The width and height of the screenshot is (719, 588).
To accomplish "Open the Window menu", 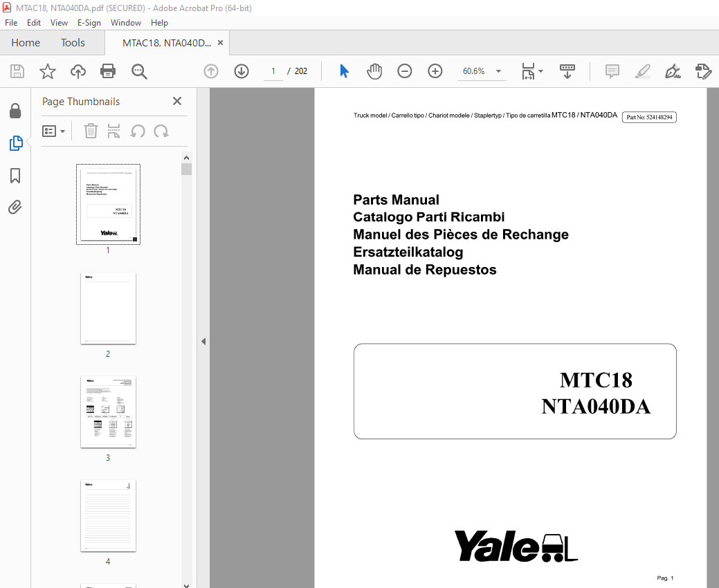I will 126,22.
